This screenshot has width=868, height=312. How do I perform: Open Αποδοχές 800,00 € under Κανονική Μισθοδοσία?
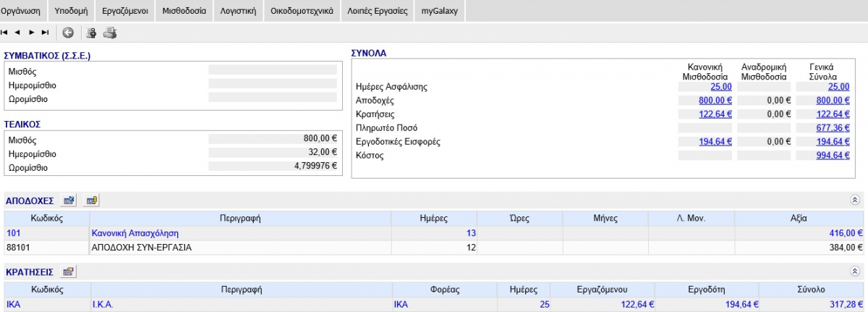pyautogui.click(x=716, y=101)
